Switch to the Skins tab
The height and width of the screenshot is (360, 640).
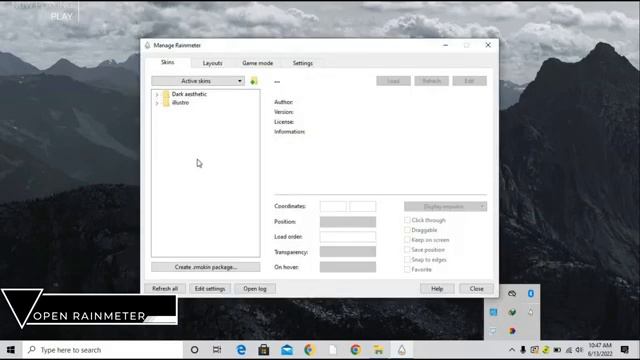coord(168,62)
